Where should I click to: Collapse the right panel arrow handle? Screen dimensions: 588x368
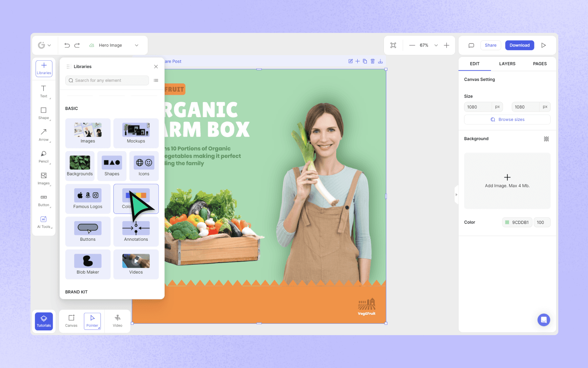pyautogui.click(x=456, y=195)
